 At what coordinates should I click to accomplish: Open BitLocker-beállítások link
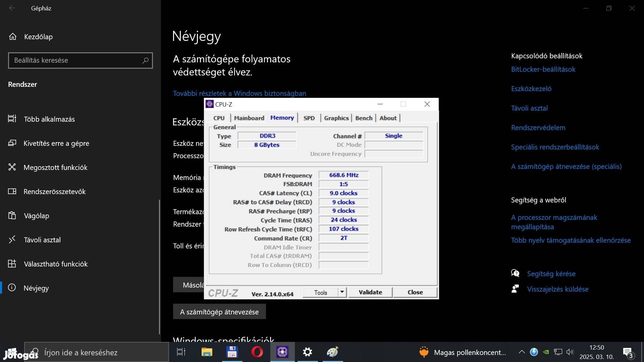coord(543,69)
